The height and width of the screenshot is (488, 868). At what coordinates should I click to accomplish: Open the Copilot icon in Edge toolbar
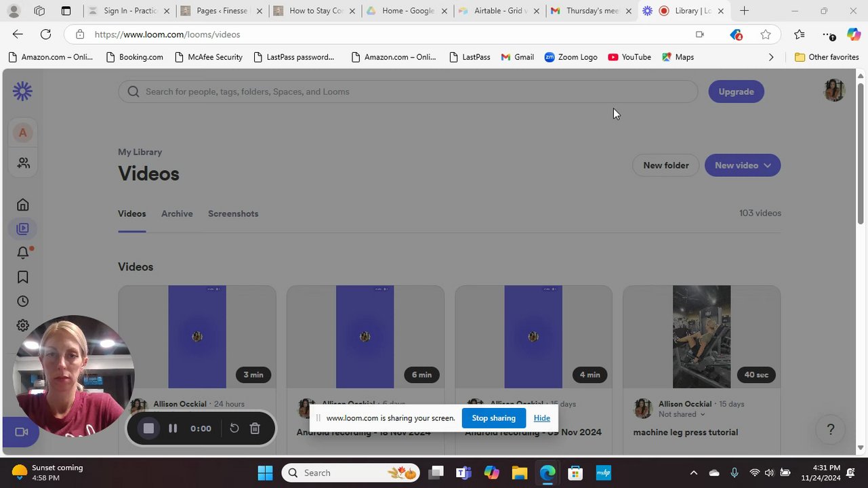pos(854,35)
